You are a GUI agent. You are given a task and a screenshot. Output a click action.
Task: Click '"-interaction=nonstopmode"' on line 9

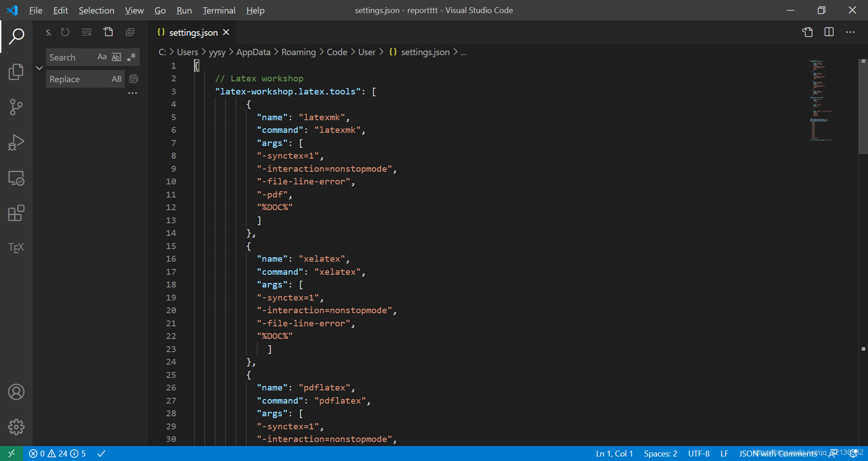(325, 169)
